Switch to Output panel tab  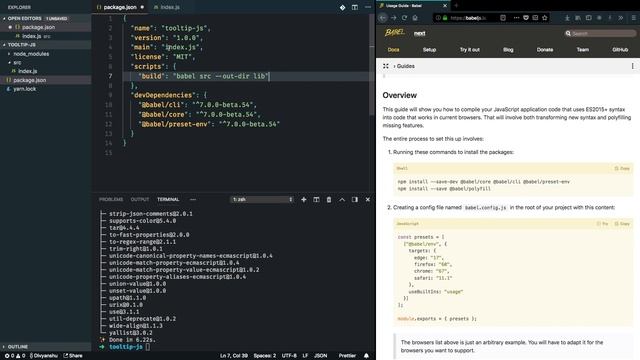click(x=140, y=200)
